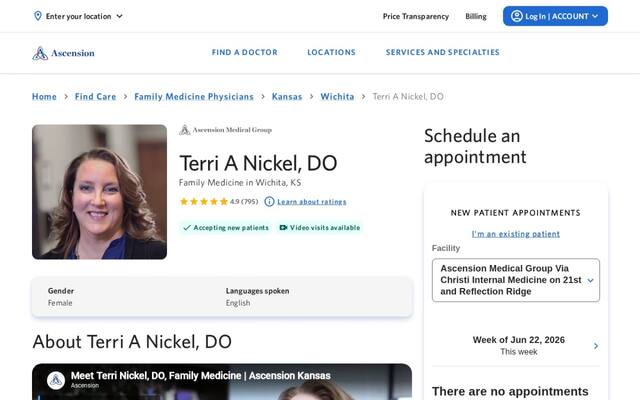
Task: Open the Wichita breadcrumb
Action: [337, 97]
